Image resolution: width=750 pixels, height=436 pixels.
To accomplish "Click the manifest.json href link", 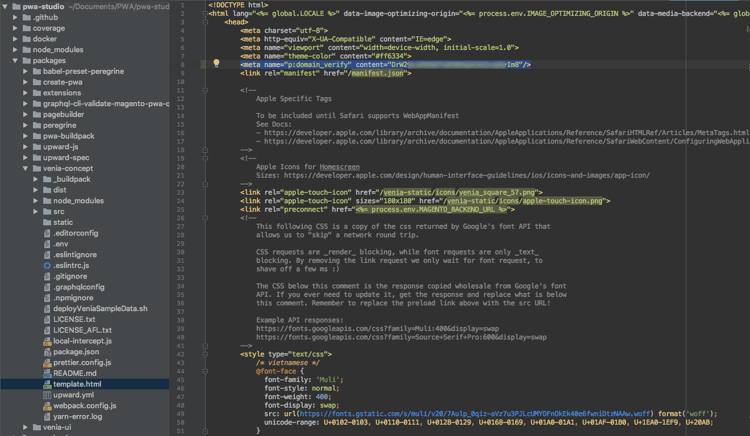I will (x=379, y=73).
